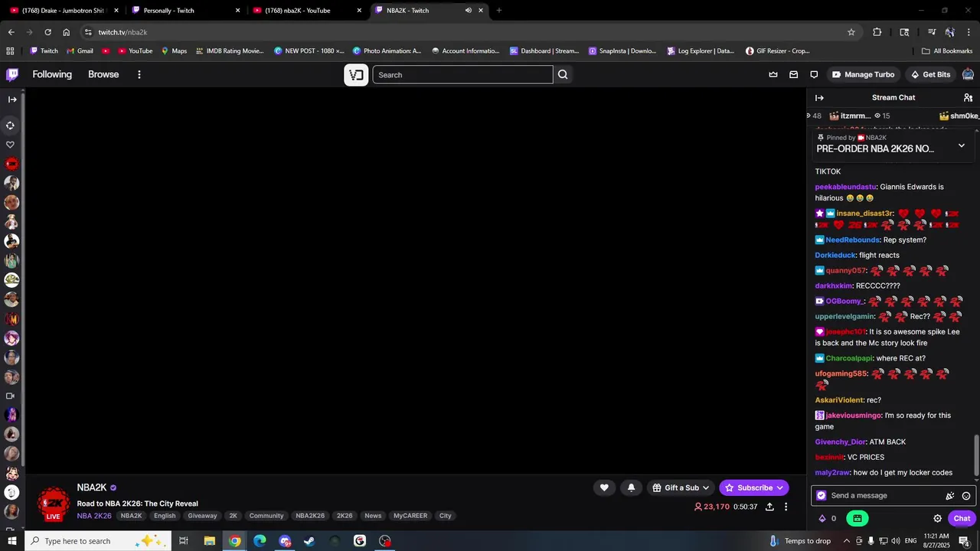980x551 pixels.
Task: Expand the pinned PRE-ORDER NBA 2K26 message
Action: coord(962,145)
